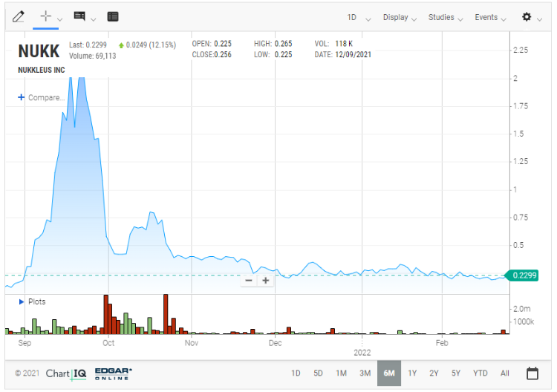Expand the annotation tool dropdown arrow
This screenshot has width=557, height=392.
(93, 19)
